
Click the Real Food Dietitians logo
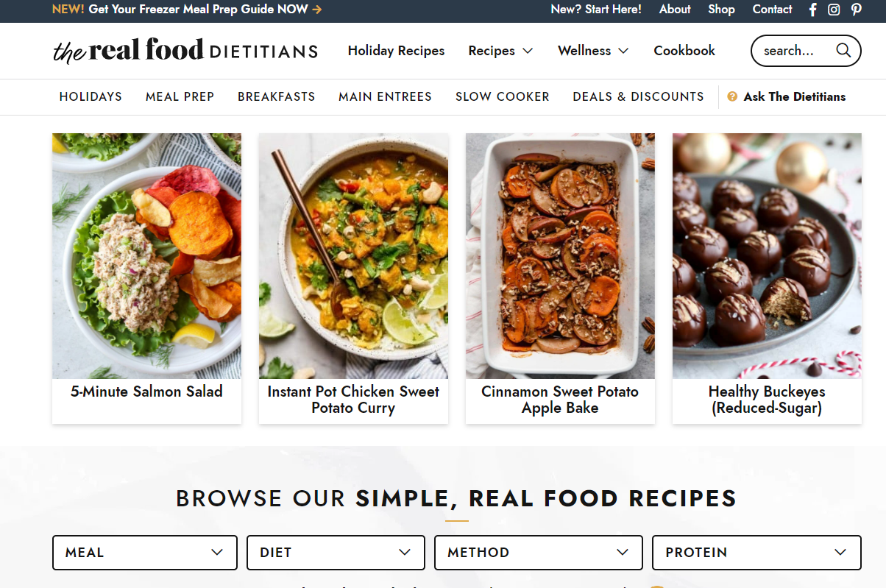click(185, 51)
